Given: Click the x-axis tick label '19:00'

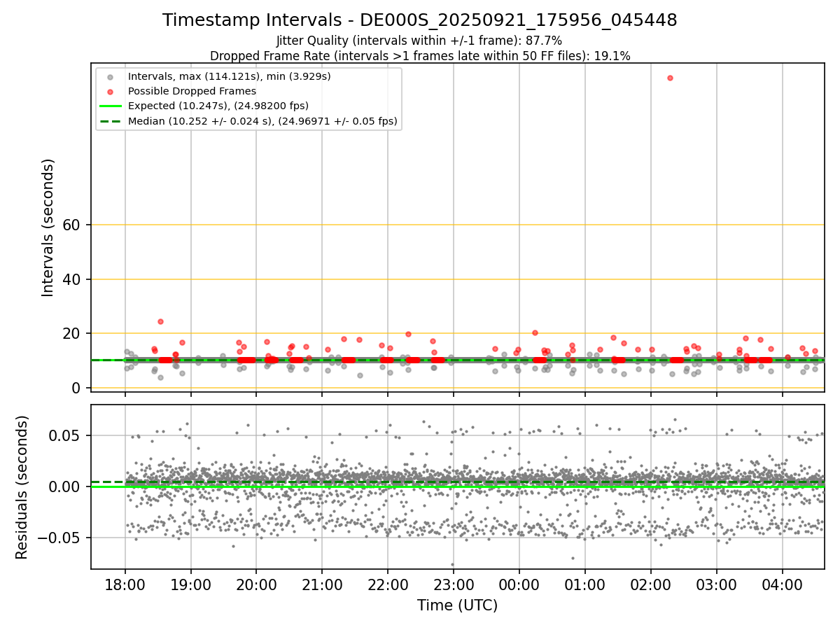Looking at the screenshot, I should (x=191, y=584).
